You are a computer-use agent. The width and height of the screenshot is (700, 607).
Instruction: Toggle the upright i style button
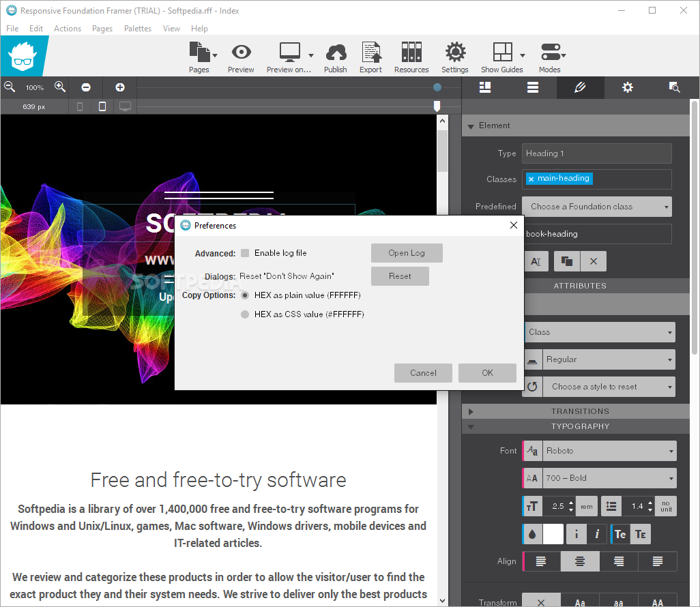point(577,534)
